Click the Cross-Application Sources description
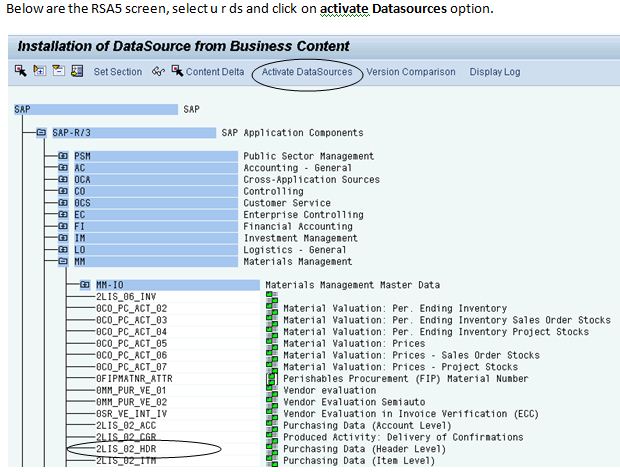Image resolution: width=620 pixels, height=472 pixels. [312, 179]
